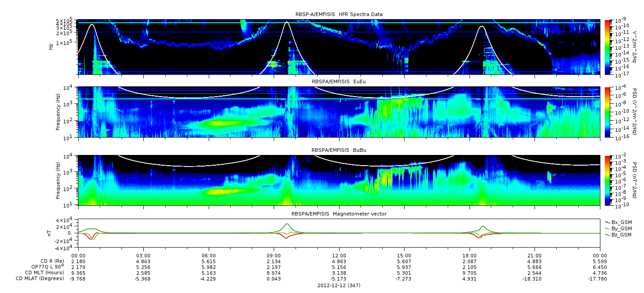Click the EuEu Frequency (Hz) axis label
The width and height of the screenshot is (644, 293).
(58, 112)
